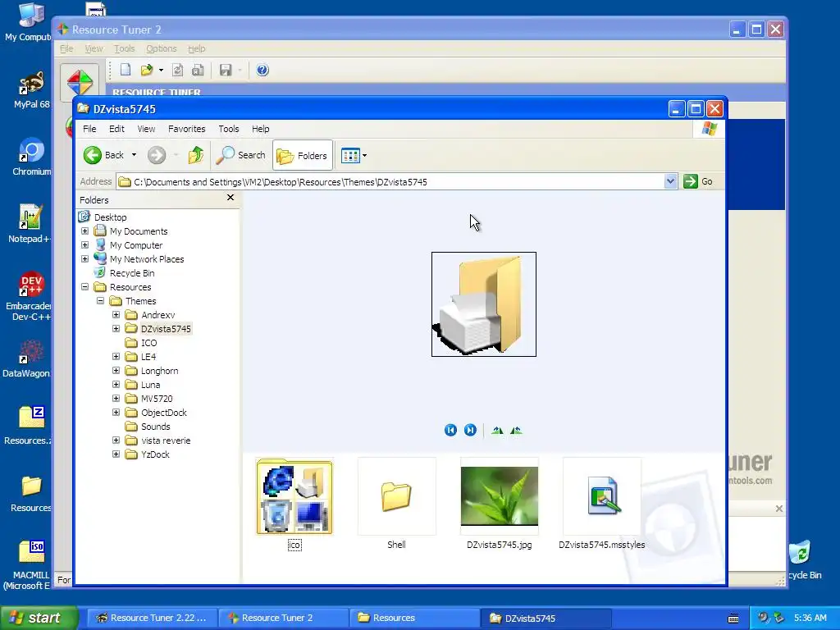
Task: Open the Help menu in Explorer
Action: 260,129
